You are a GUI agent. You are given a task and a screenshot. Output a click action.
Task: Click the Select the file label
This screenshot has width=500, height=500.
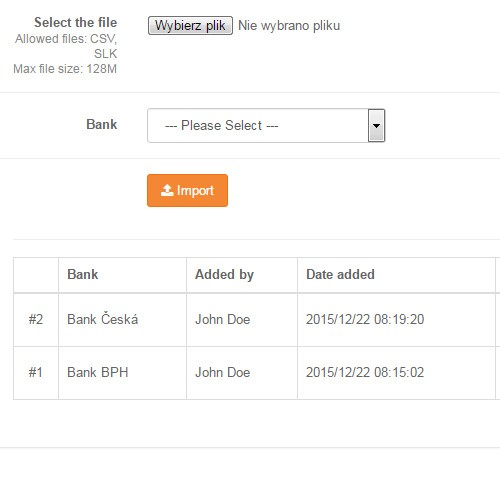(76, 22)
